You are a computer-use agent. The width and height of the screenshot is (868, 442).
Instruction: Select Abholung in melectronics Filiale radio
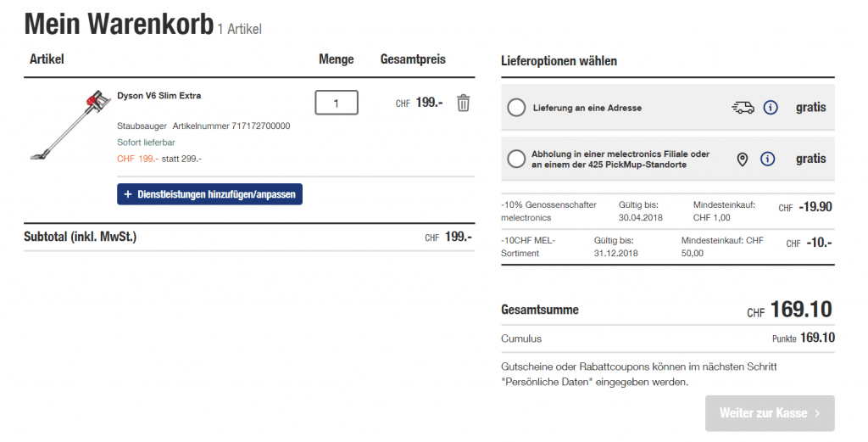(x=516, y=159)
